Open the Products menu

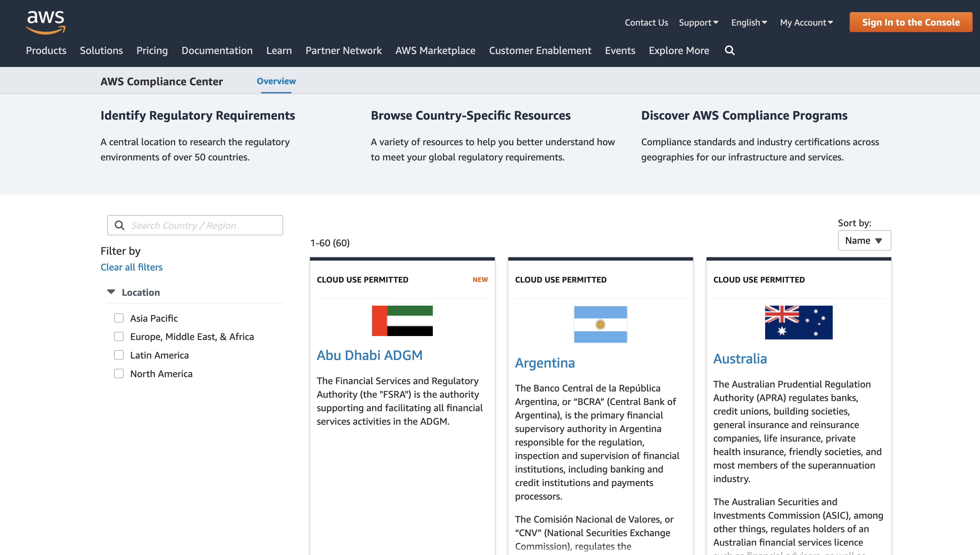(46, 50)
